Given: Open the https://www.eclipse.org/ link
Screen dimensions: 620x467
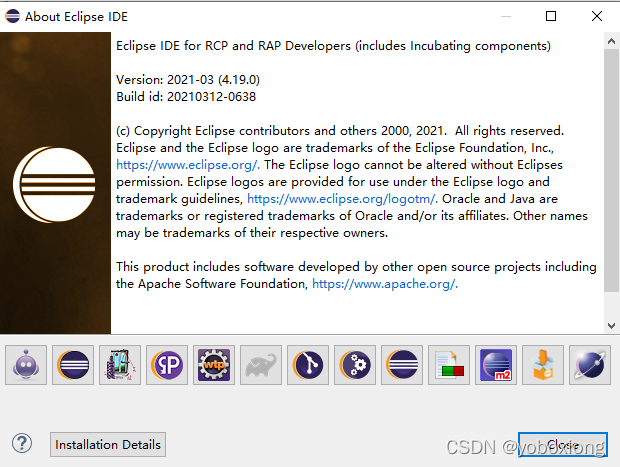Looking at the screenshot, I should [188, 164].
